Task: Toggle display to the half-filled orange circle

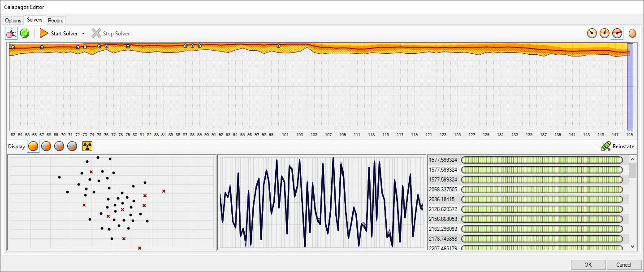Action: coord(46,147)
